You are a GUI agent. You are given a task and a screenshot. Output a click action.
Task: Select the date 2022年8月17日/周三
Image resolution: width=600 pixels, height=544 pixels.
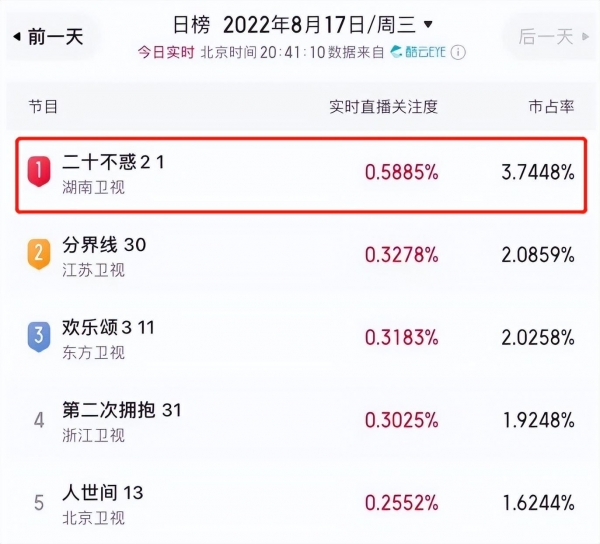[320, 24]
